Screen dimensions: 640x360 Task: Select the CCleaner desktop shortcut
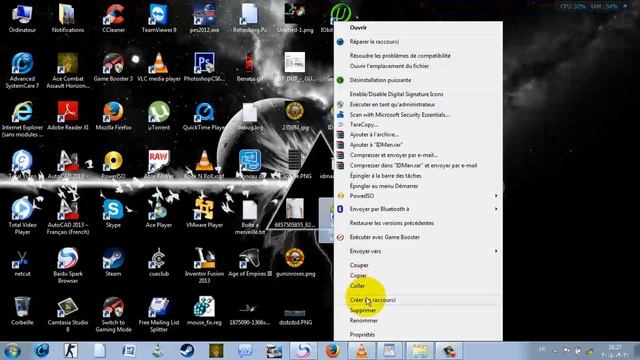click(x=113, y=18)
